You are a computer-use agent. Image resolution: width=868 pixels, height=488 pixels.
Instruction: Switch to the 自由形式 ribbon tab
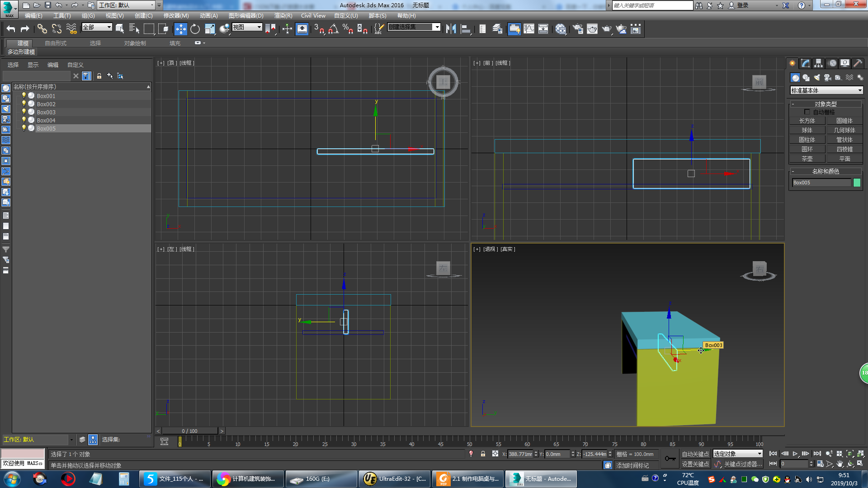tap(56, 43)
